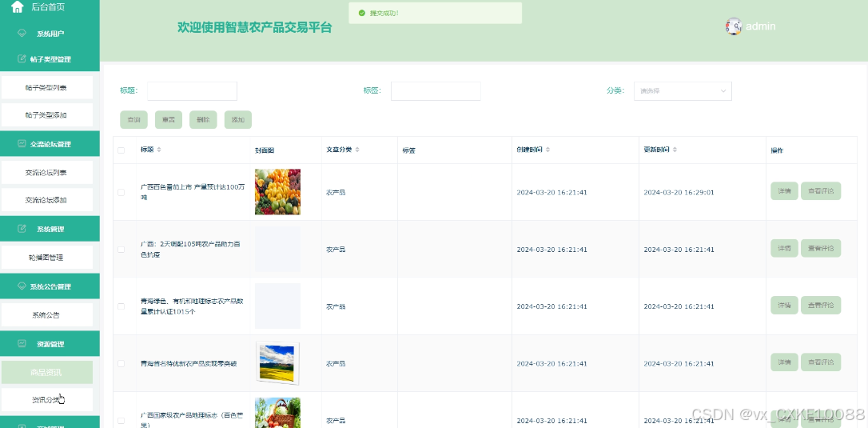This screenshot has width=868, height=428.
Task: Click 查看评论 for 青海省名特优新农产品 row
Action: point(821,362)
